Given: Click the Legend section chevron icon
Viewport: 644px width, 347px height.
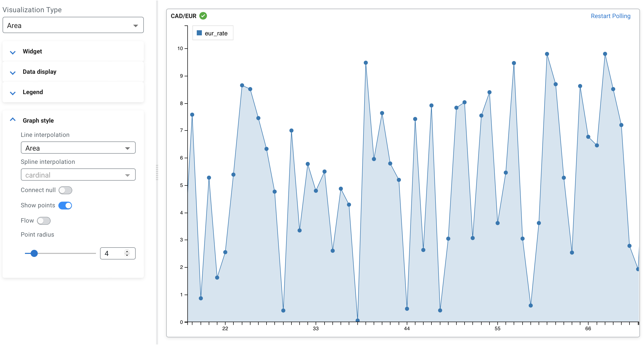Looking at the screenshot, I should 12,93.
